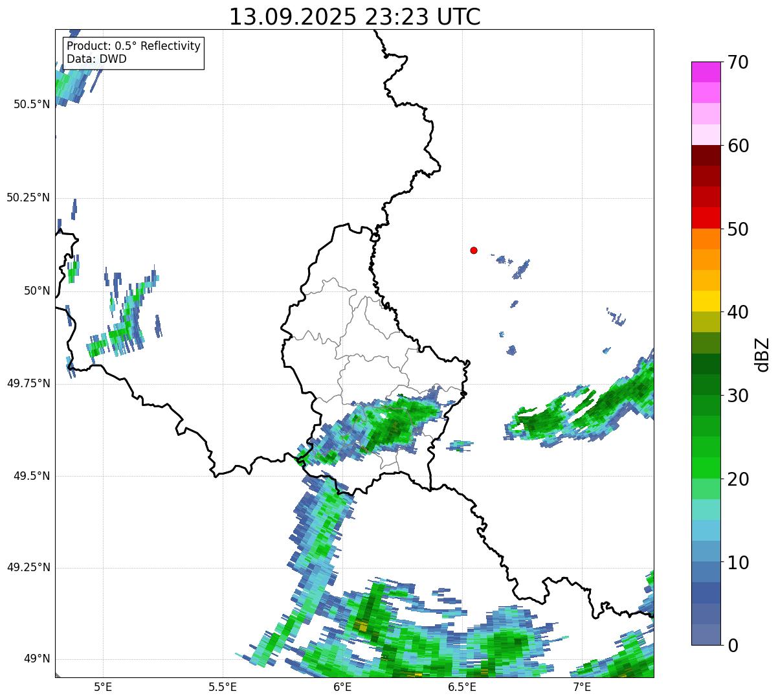Click the 6°E longitude label
This screenshot has height=700, width=778.
(x=342, y=686)
